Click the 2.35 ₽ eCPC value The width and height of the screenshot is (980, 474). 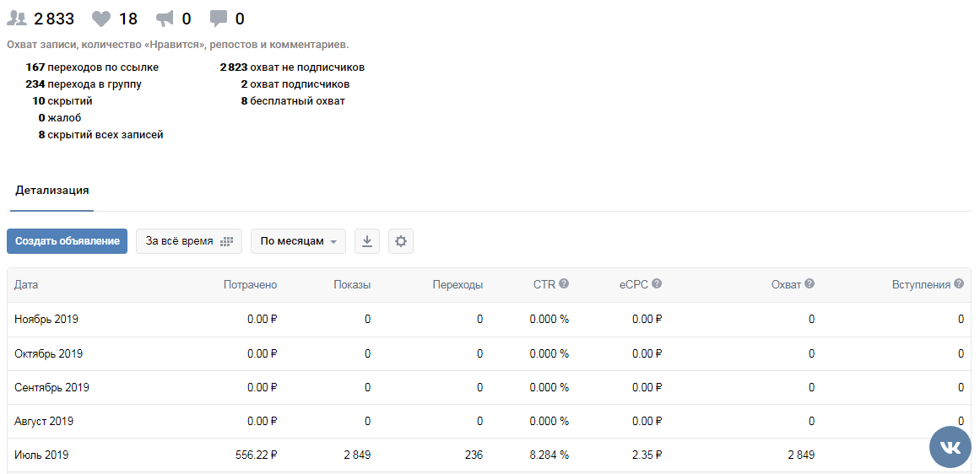pyautogui.click(x=647, y=455)
